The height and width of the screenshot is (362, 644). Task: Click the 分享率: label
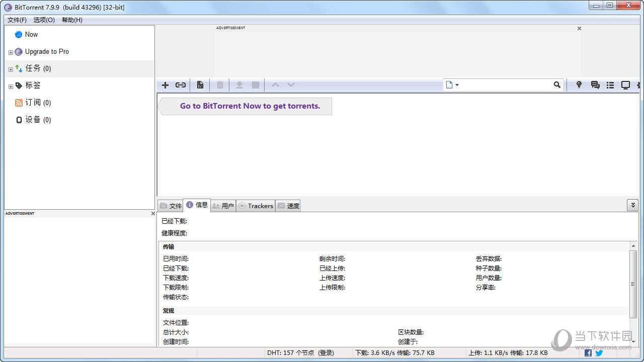click(x=486, y=288)
